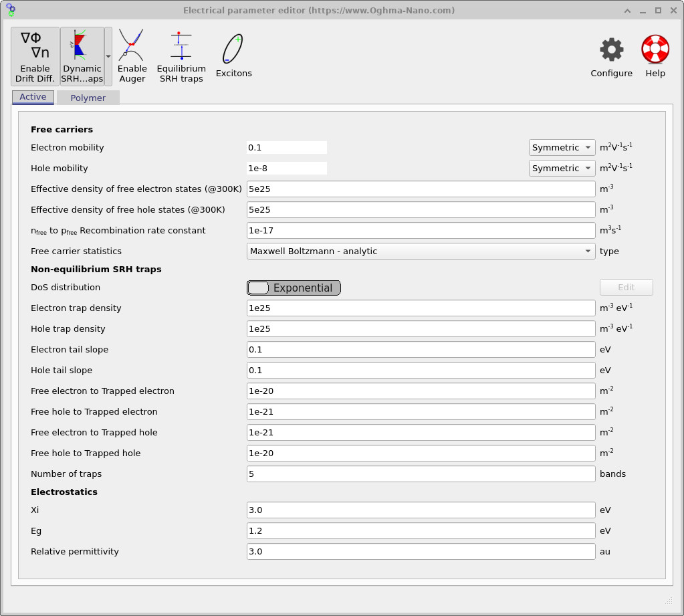Viewport: 684px width, 616px height.
Task: Enable Auger recombination
Action: 132,56
